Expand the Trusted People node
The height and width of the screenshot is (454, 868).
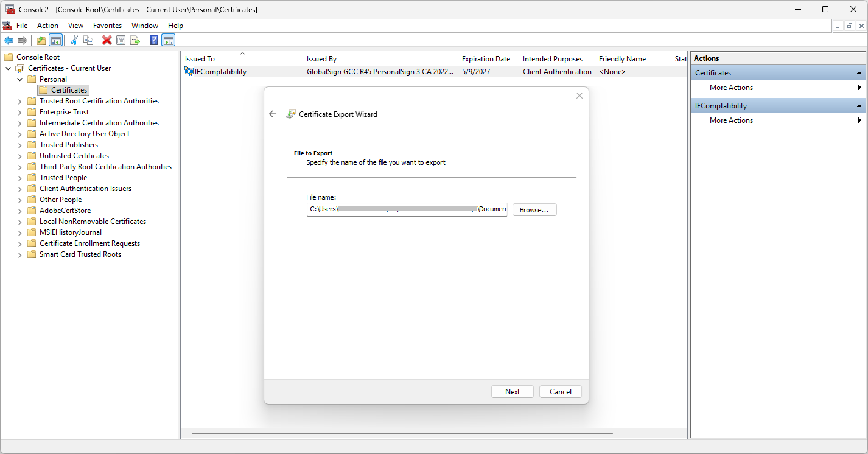pos(20,178)
